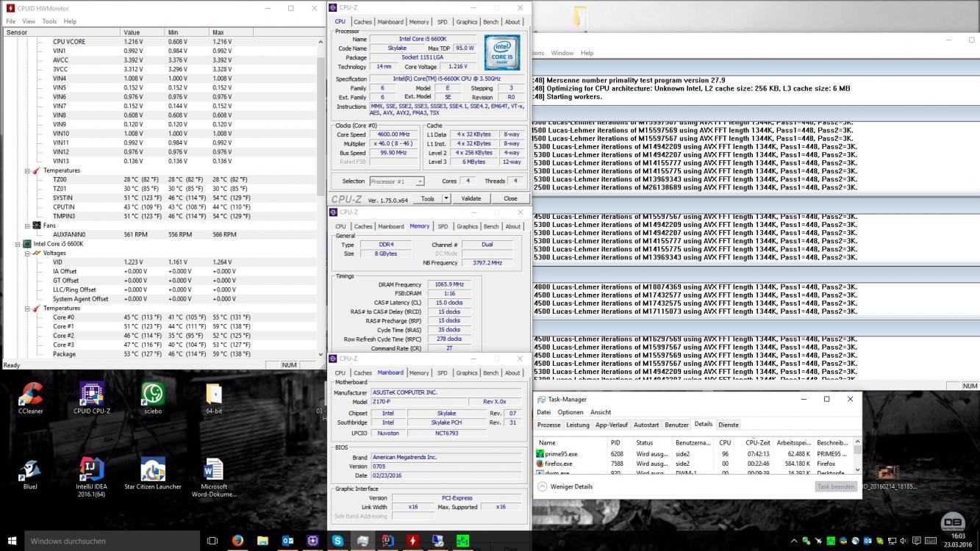Viewport: 980px width, 551px height.
Task: Open the Window menu in Prime95
Action: pos(562,53)
